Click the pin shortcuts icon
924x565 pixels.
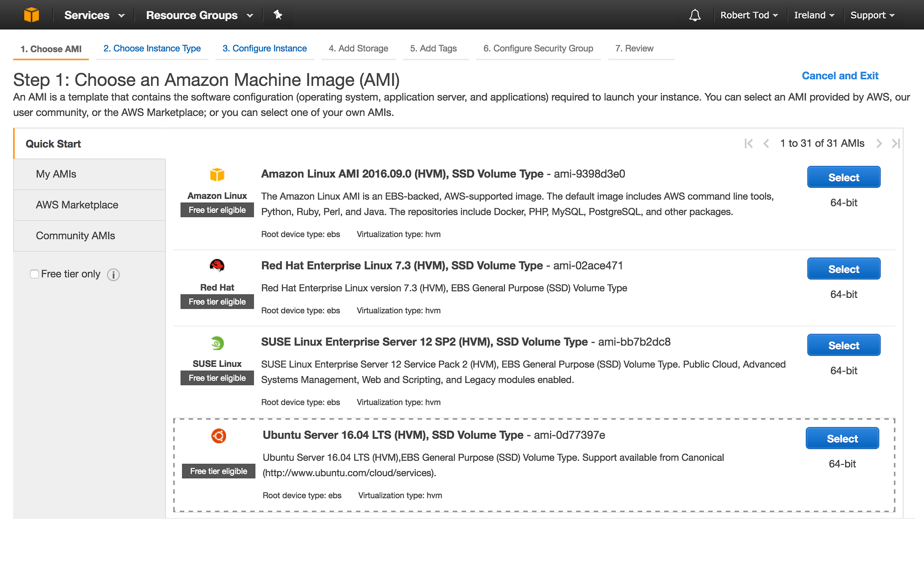[278, 15]
